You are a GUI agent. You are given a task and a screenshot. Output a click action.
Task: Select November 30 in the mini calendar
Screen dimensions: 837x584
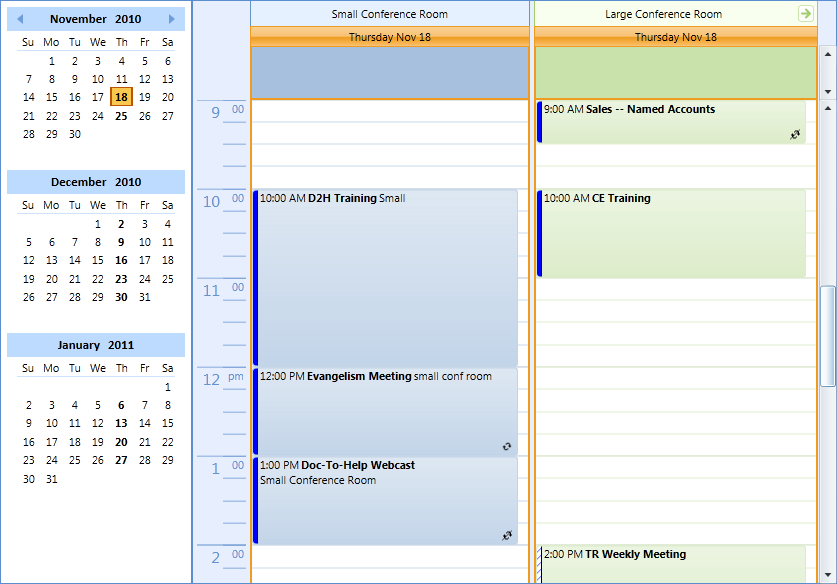click(x=75, y=134)
